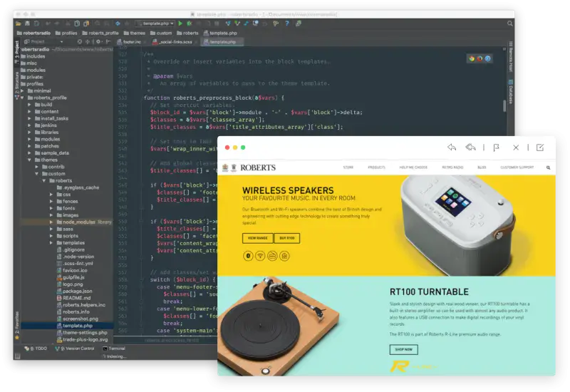Expand the node_modules folder
This screenshot has width=570, height=392.
(51, 222)
